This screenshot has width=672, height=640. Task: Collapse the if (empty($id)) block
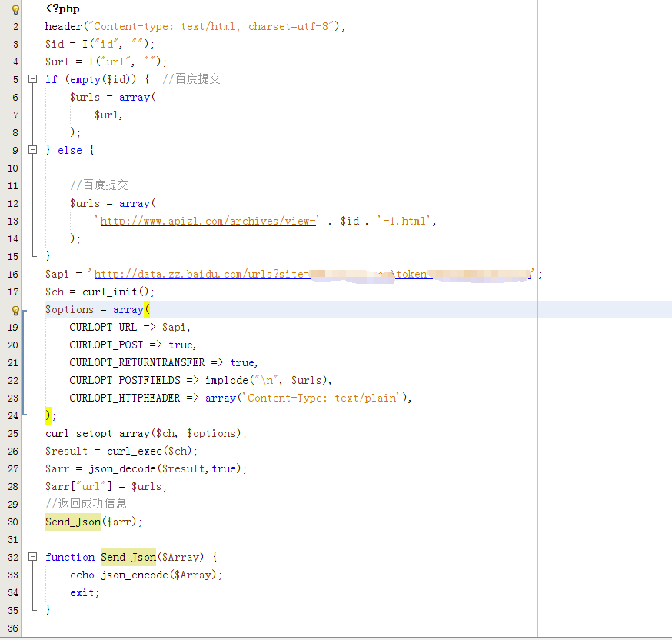click(32, 79)
